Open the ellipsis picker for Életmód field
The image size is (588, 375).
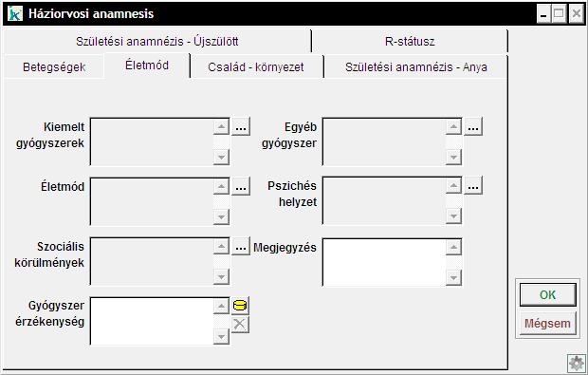241,186
